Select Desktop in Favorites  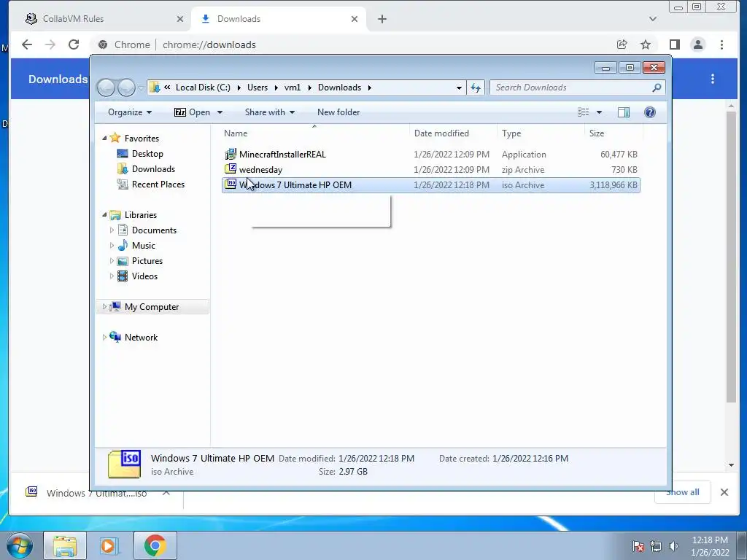click(x=140, y=154)
